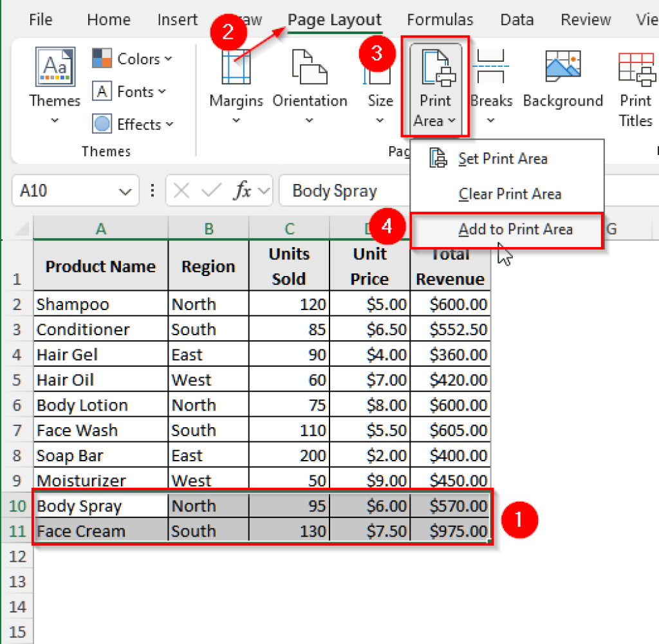Open the Name Box dropdown arrow
Viewport: 659px width, 644px height.
pyautogui.click(x=124, y=190)
